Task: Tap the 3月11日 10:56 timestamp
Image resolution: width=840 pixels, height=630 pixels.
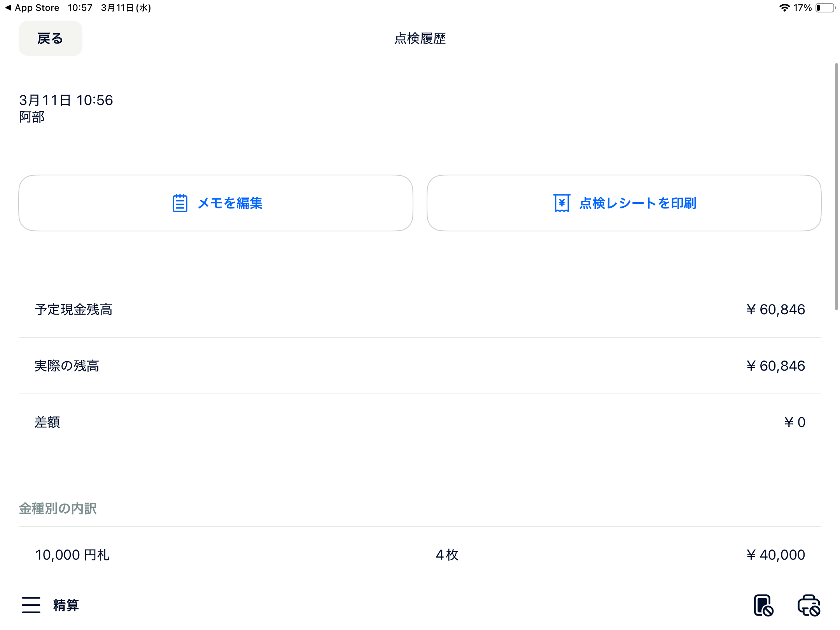Action: pos(66,100)
